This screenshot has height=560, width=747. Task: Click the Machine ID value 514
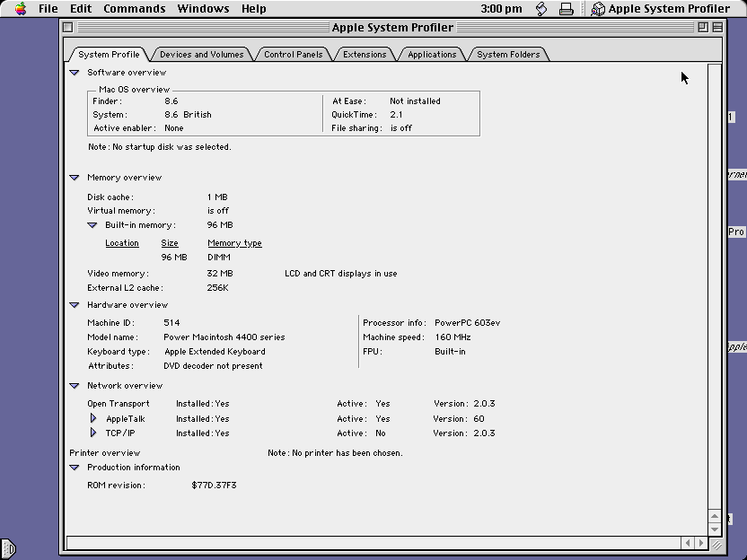click(x=171, y=323)
